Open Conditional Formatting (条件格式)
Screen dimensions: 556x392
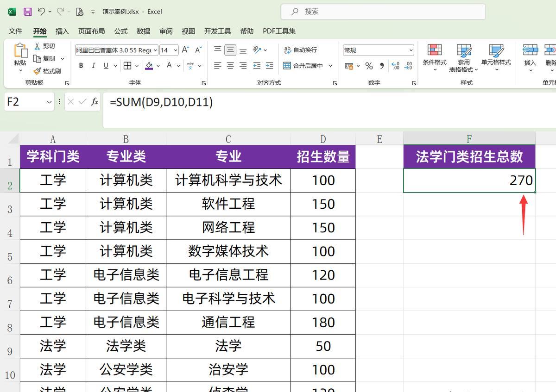(x=435, y=58)
